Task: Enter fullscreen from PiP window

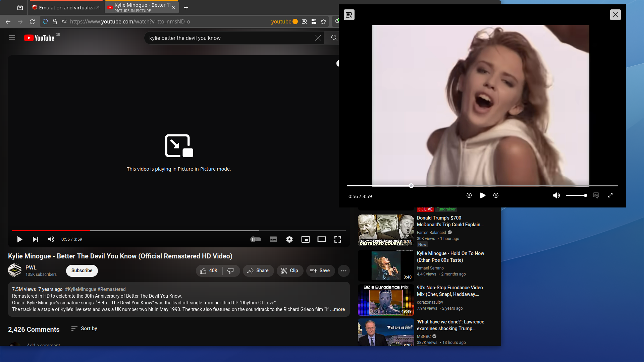Action: (x=610, y=195)
